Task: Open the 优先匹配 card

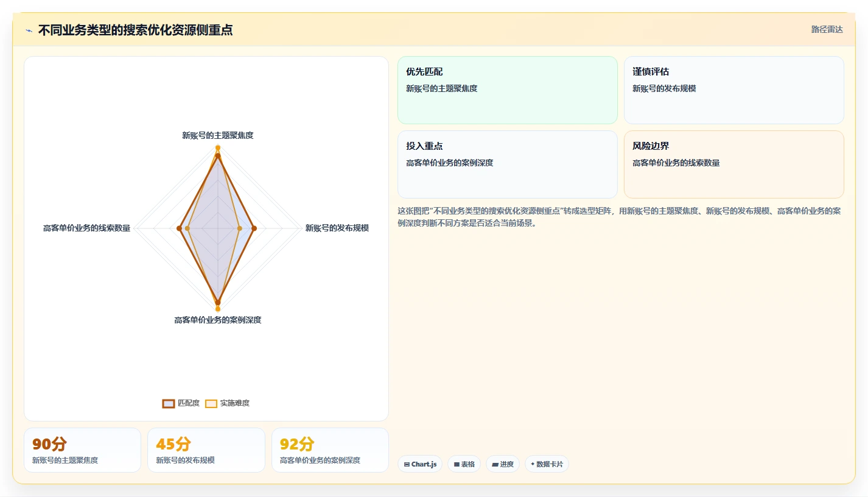Action: tap(508, 90)
